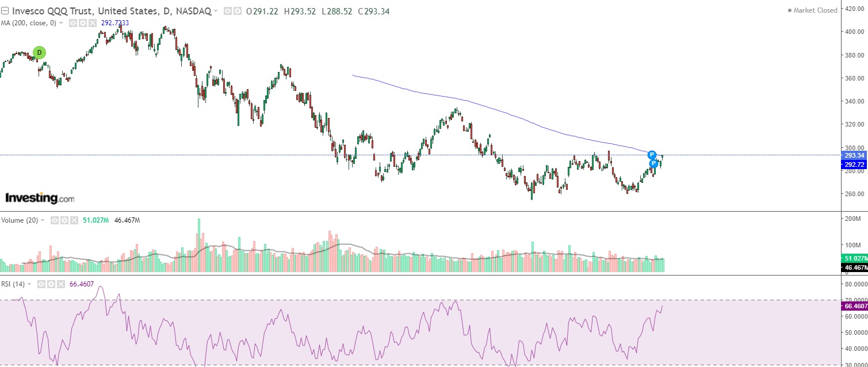Click the 100M label on volume axis
The width and height of the screenshot is (868, 367).
point(853,246)
